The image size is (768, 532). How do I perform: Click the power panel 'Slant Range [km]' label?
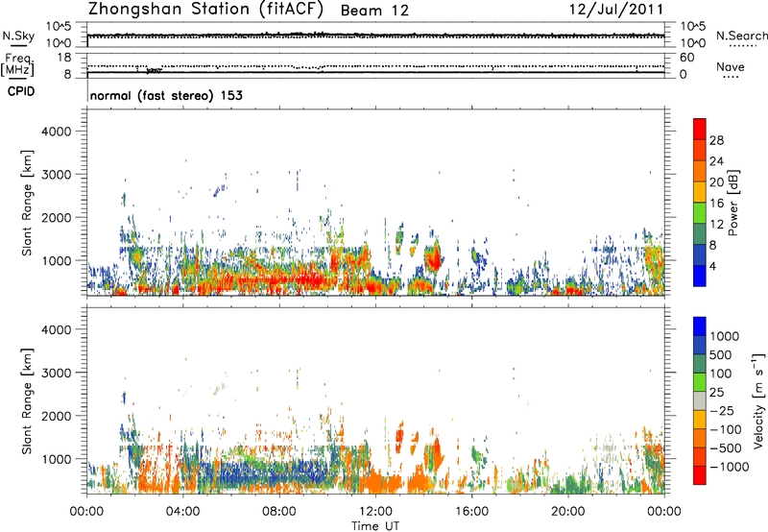click(27, 203)
